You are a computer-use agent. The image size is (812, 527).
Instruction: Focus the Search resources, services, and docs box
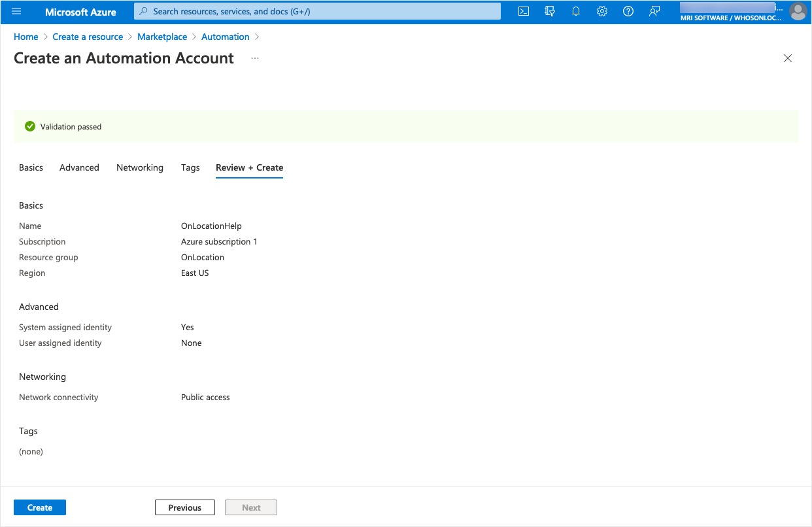tap(317, 11)
